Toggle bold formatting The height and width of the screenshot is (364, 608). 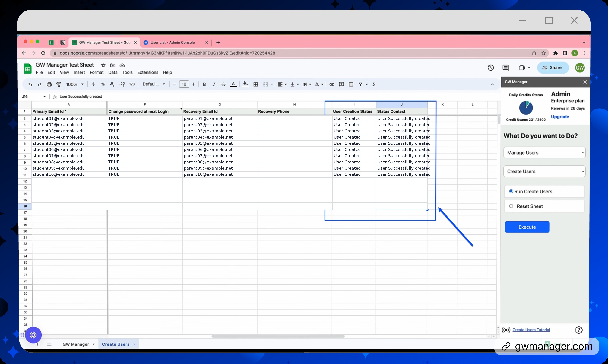point(204,84)
